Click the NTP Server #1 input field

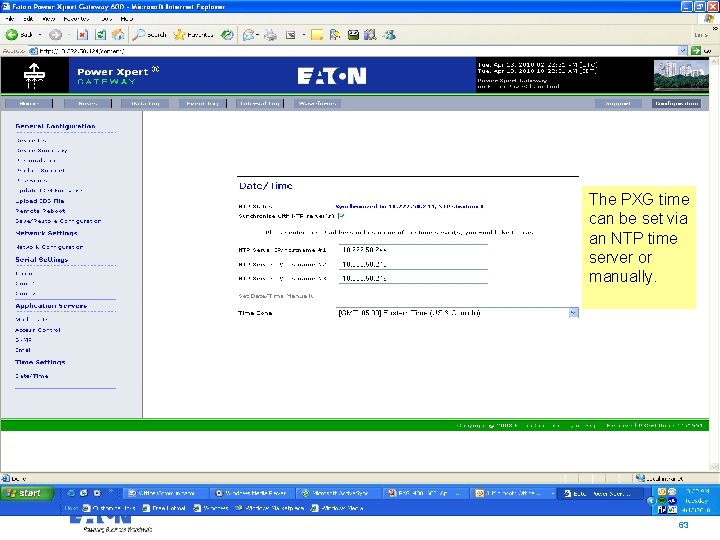[413, 250]
